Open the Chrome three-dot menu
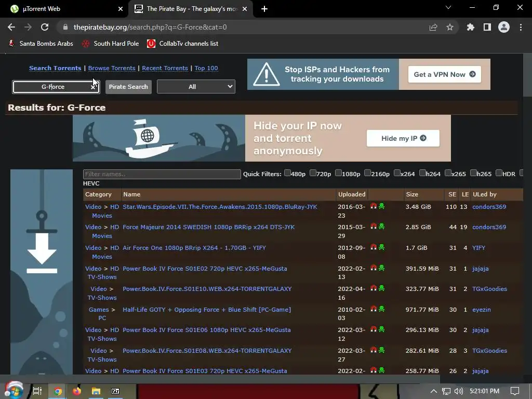532x399 pixels. point(521,27)
